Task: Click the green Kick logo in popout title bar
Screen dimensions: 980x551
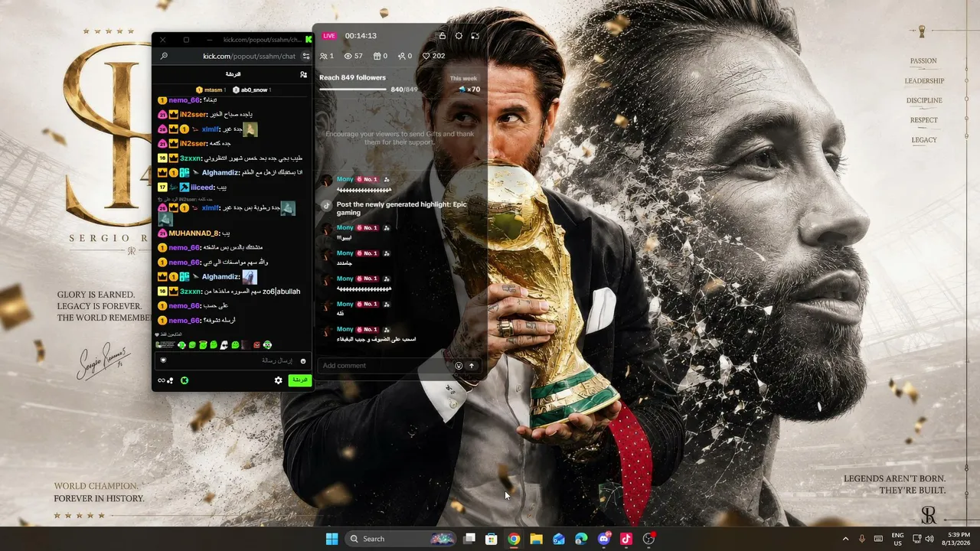Action: click(309, 39)
